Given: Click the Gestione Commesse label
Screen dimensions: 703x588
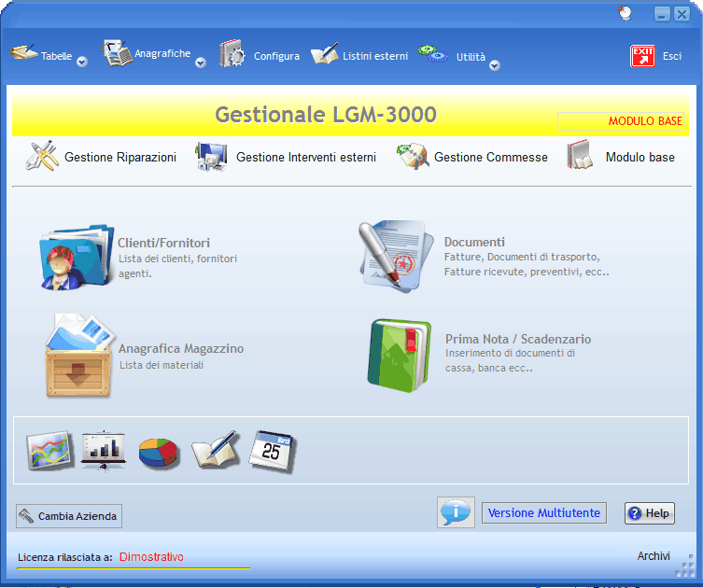Looking at the screenshot, I should point(491,157).
